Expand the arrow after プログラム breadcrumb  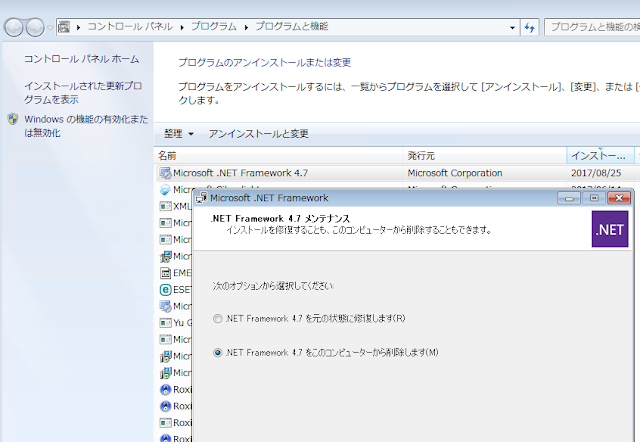point(246,27)
